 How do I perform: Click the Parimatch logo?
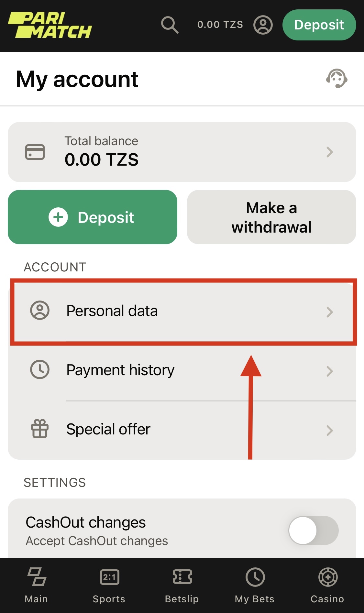click(x=50, y=25)
